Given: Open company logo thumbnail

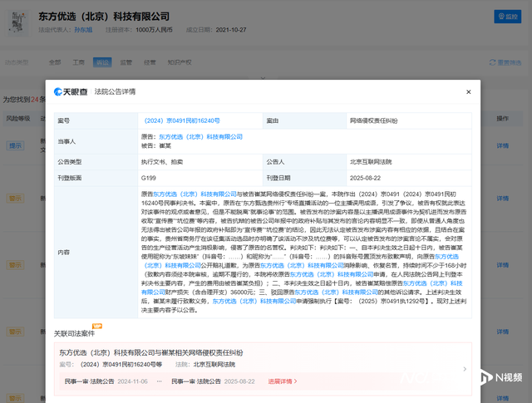Looking at the screenshot, I should coord(18,23).
